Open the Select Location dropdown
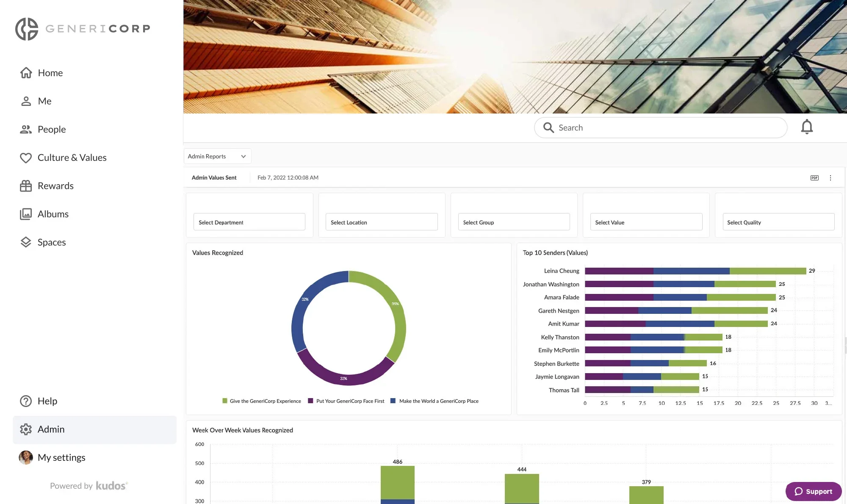Image resolution: width=847 pixels, height=504 pixels. coord(381,222)
